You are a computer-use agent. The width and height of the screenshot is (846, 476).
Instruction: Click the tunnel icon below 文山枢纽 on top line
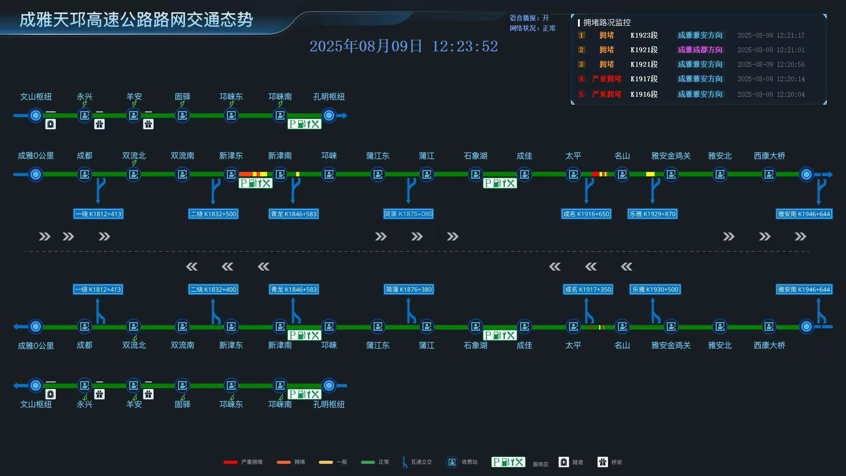(x=51, y=124)
